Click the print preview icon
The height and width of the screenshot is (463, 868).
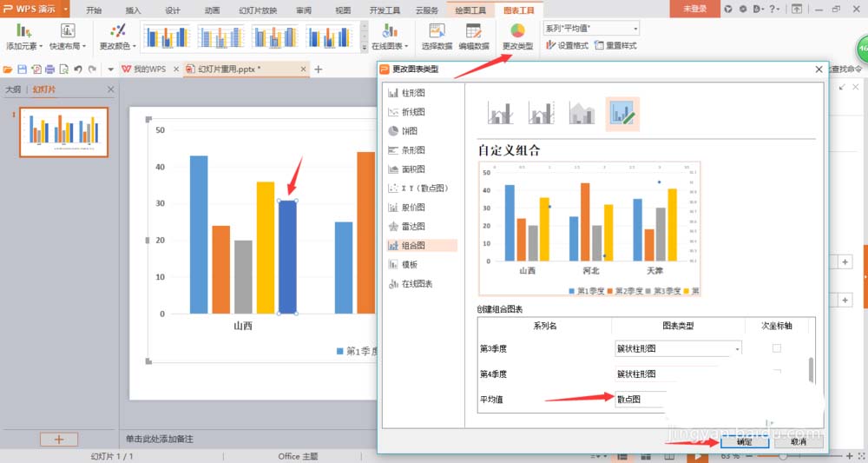click(x=63, y=69)
